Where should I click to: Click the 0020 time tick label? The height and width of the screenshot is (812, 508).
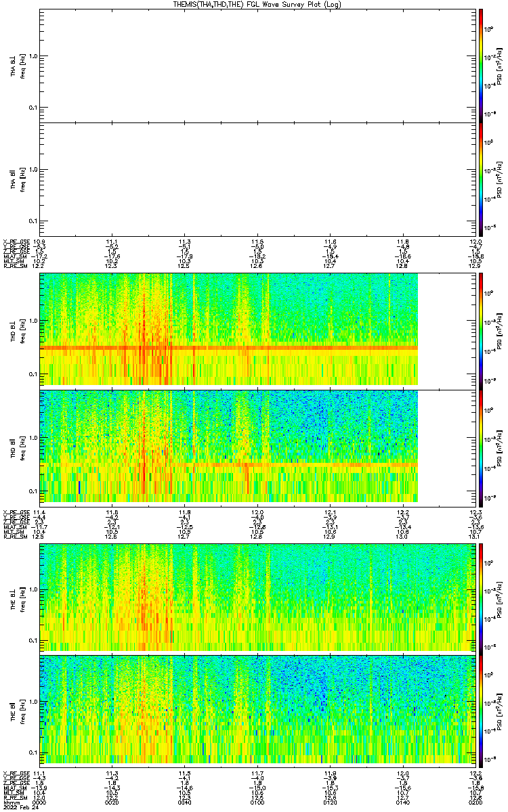click(x=112, y=803)
